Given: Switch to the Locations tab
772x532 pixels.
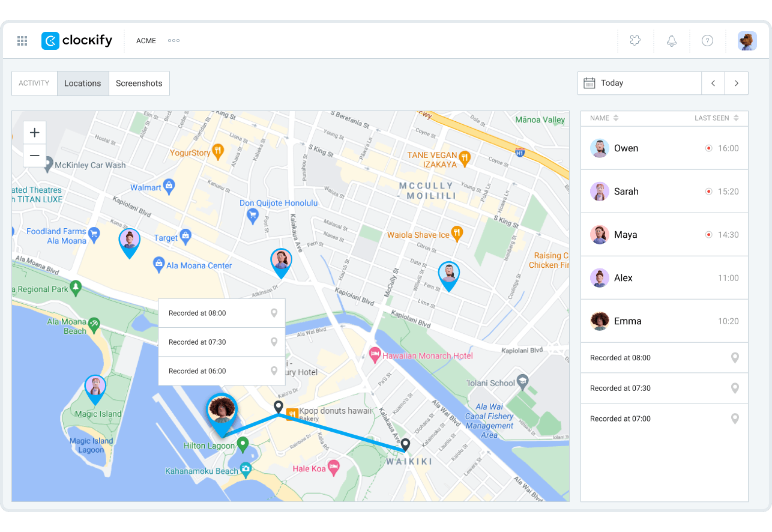Looking at the screenshot, I should coord(83,83).
